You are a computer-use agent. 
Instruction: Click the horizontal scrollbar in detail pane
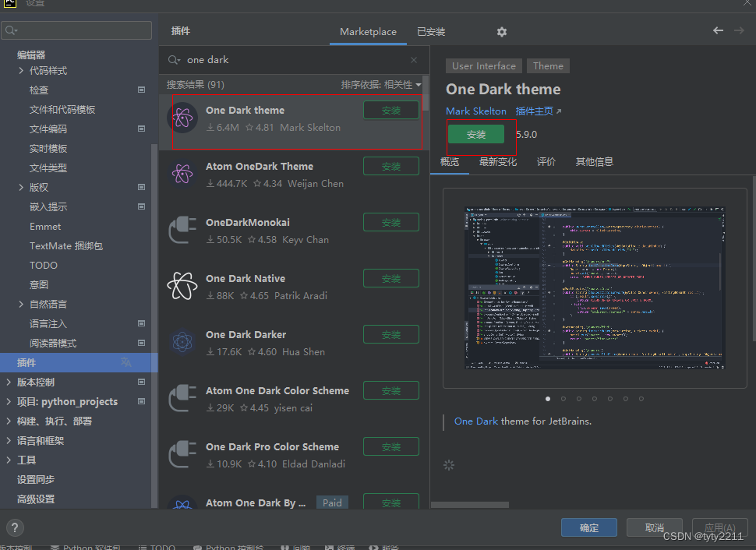470,505
